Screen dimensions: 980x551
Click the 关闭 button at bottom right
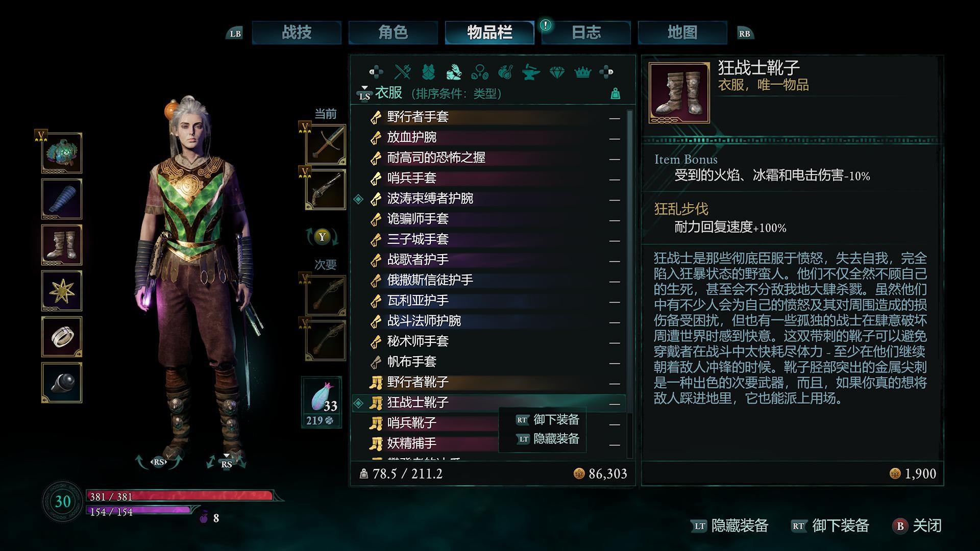pos(917,525)
